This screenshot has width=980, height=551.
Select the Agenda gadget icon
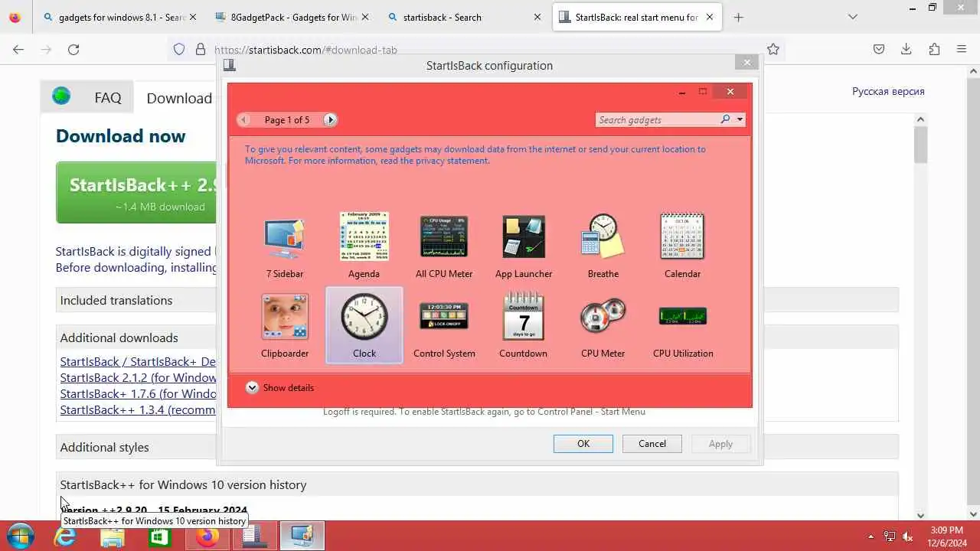click(x=364, y=236)
